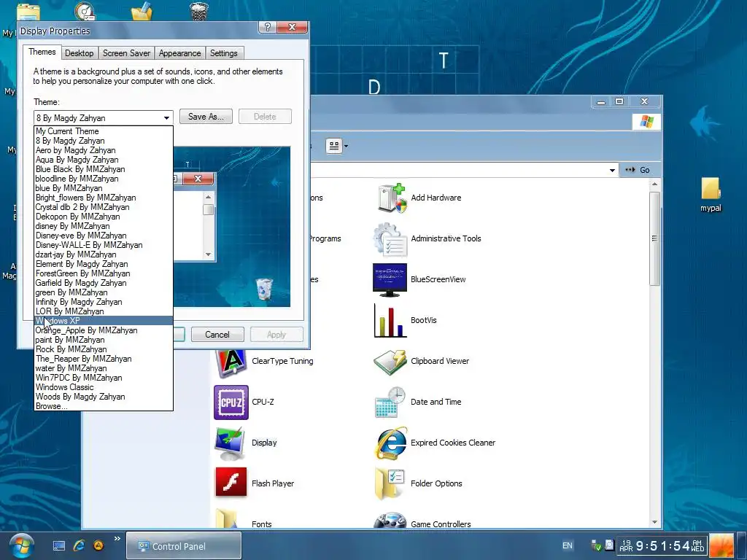Click the theme preview thumbnail image

pyautogui.click(x=231, y=227)
